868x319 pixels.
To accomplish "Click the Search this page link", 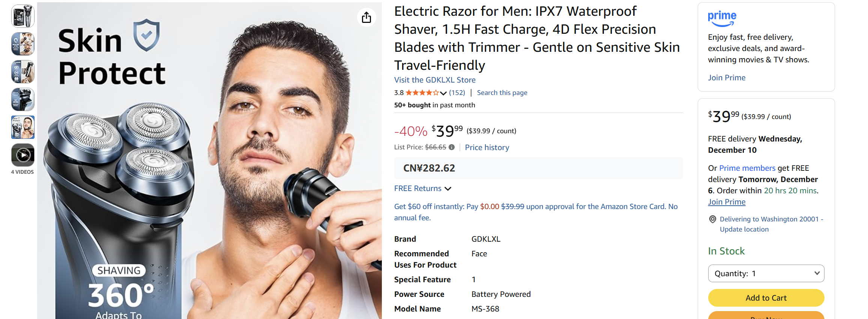I will pos(502,92).
